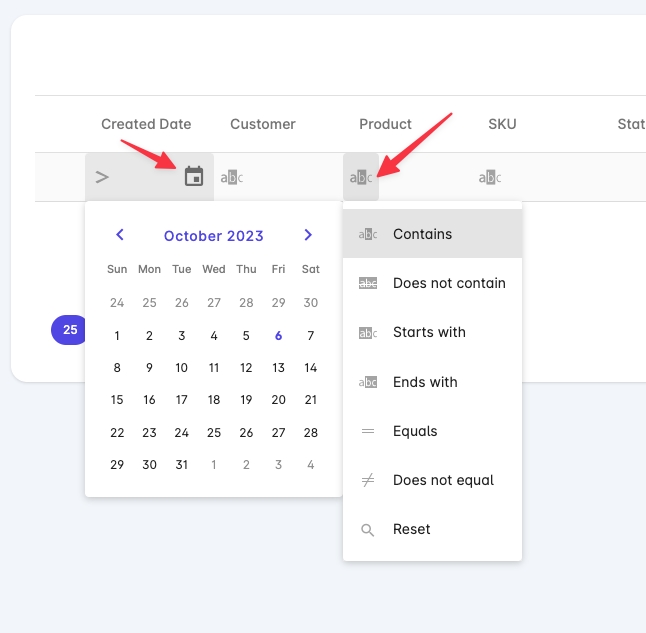Click the Product column filter type icon
This screenshot has width=646, height=633.
coord(361,178)
